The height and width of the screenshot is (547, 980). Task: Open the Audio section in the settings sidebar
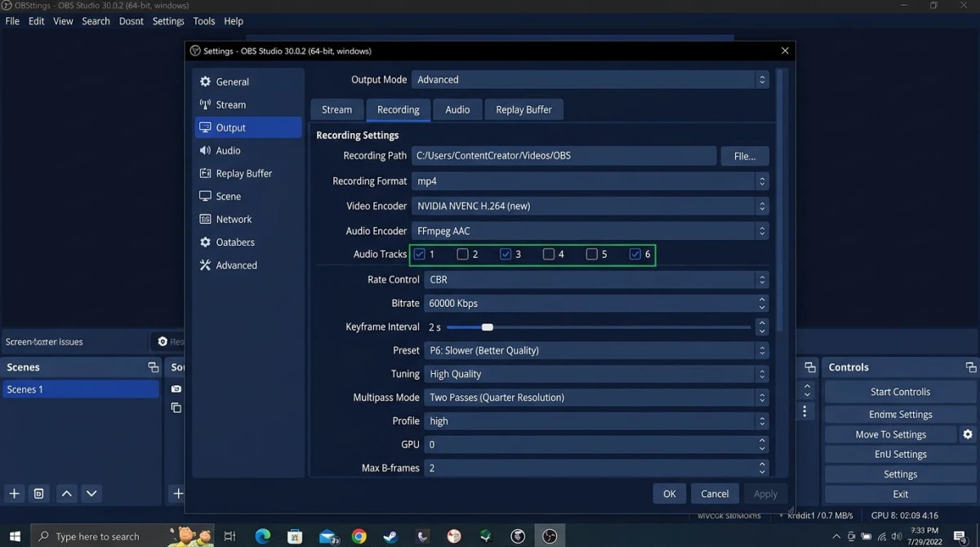pos(248,150)
